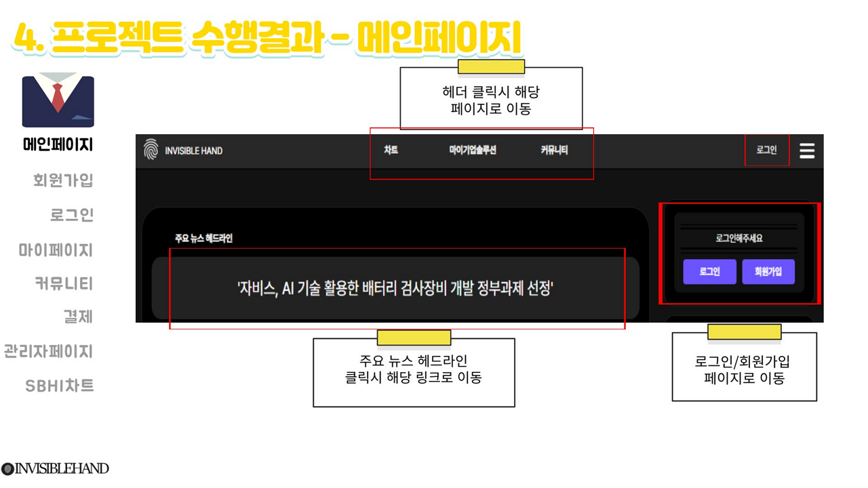Open the 커뮤니티 header menu item
The image size is (868, 488).
(554, 150)
